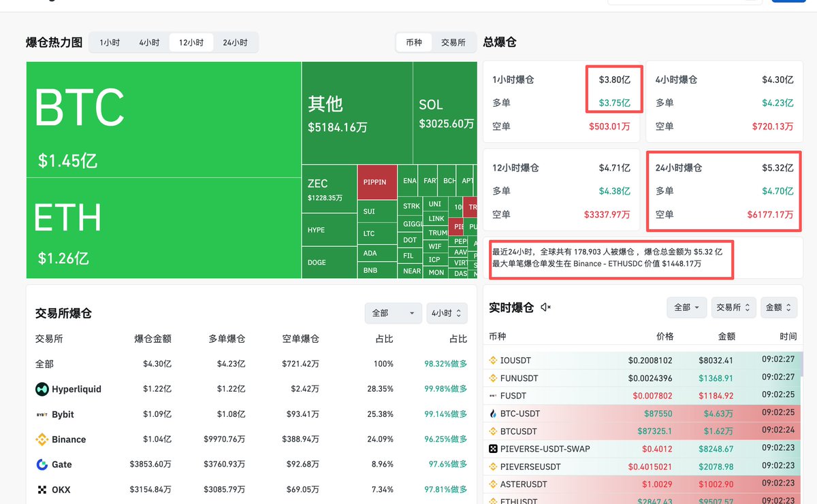Click the ZEC heatmap tile
This screenshot has width=817, height=504.
[x=329, y=190]
